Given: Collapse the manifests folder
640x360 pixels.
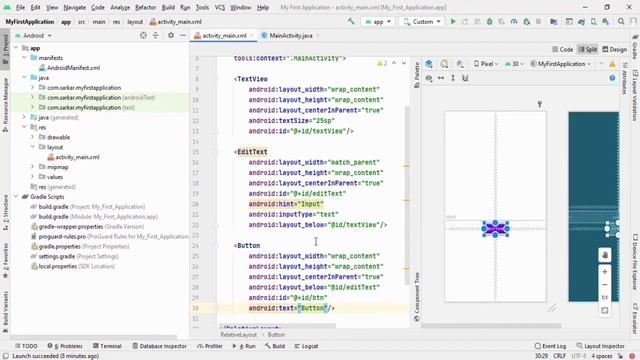Looking at the screenshot, I should point(24,58).
